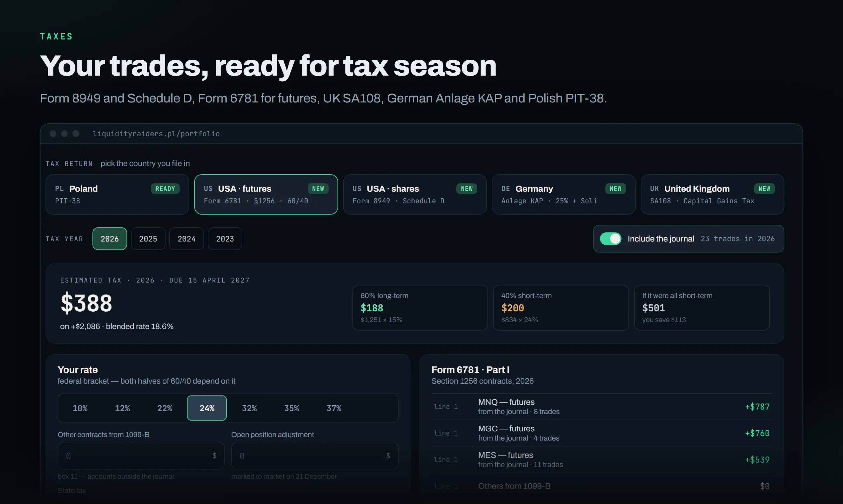The width and height of the screenshot is (843, 504).
Task: Click the 40% short-term $200 tile
Action: pyautogui.click(x=561, y=308)
